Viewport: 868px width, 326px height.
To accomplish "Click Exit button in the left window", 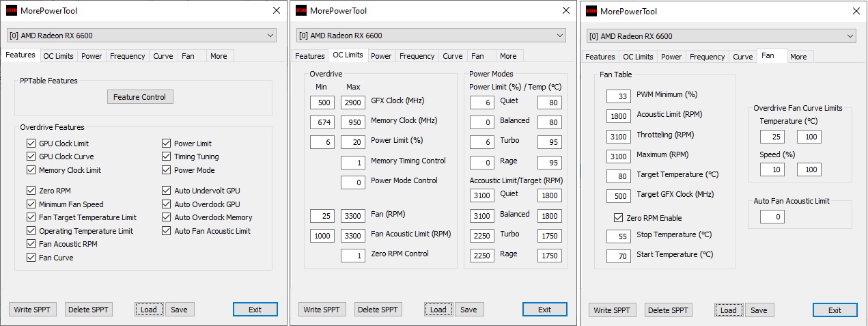I will point(255,310).
